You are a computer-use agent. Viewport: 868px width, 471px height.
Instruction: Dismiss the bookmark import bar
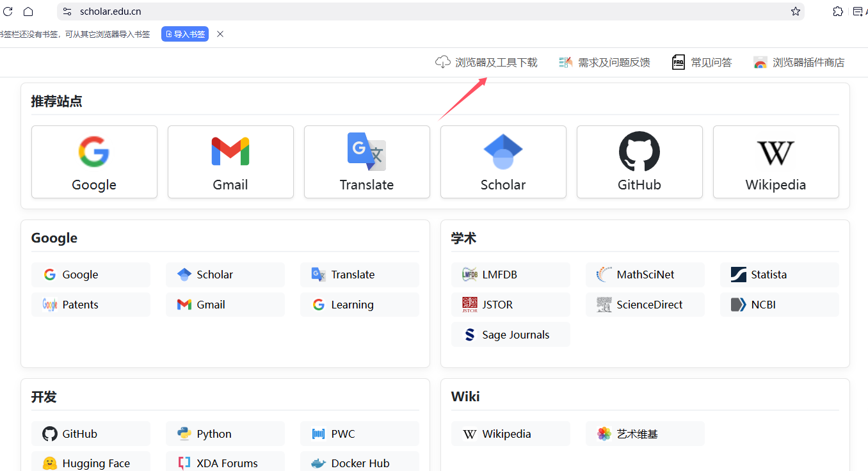pyautogui.click(x=220, y=34)
